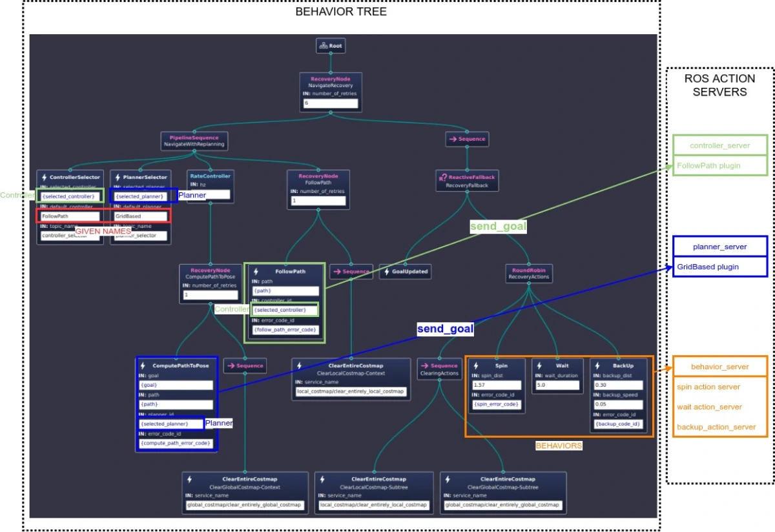This screenshot has width=775, height=532.
Task: Click the backup_speed field showing 0.05
Action: coord(618,405)
